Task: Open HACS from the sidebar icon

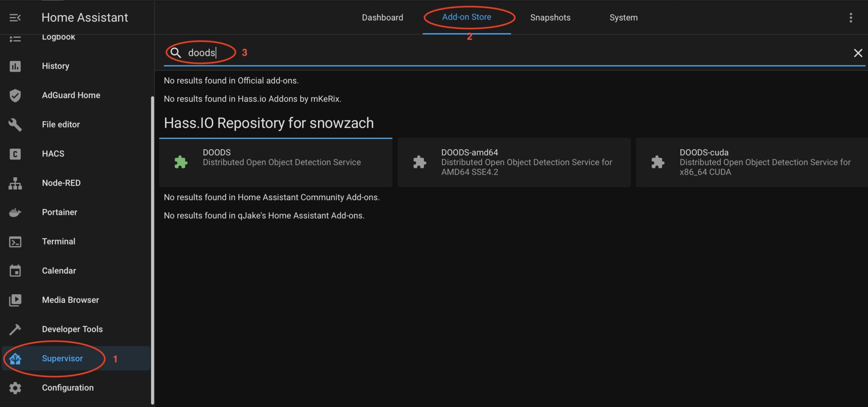Action: [15, 154]
